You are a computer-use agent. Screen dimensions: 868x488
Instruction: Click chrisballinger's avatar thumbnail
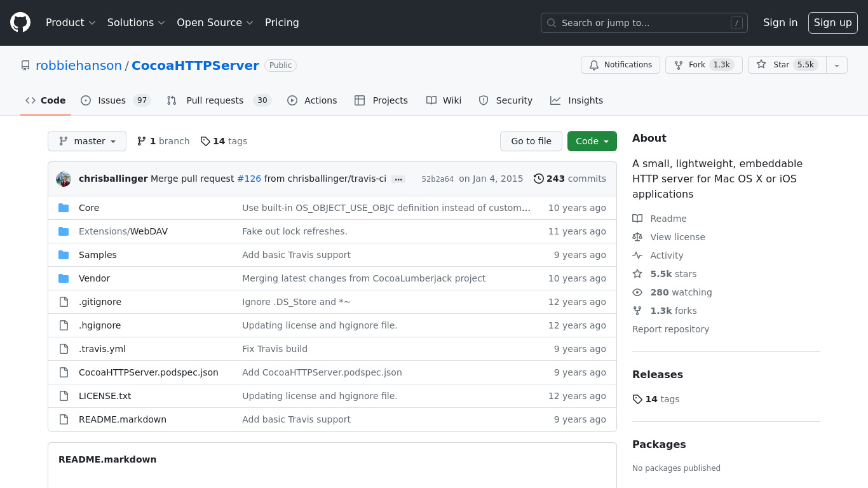coord(64,179)
